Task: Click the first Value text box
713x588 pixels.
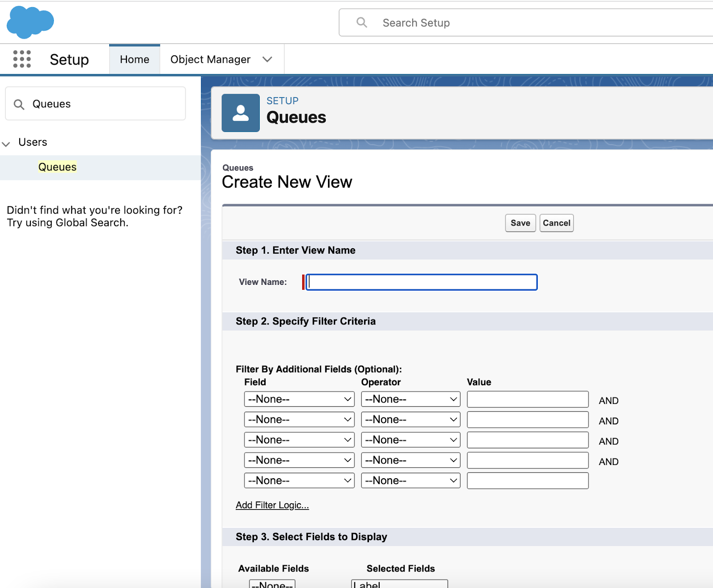Action: click(x=527, y=399)
